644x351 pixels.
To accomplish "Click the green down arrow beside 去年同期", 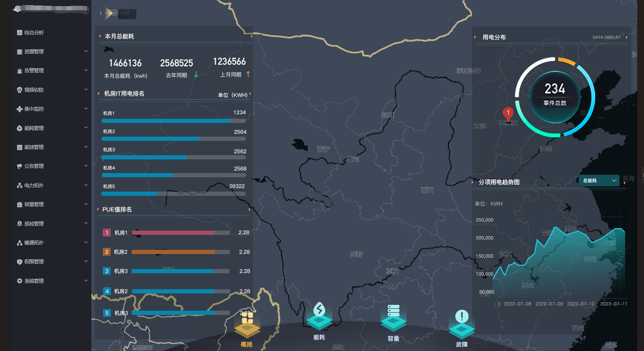I will [196, 75].
